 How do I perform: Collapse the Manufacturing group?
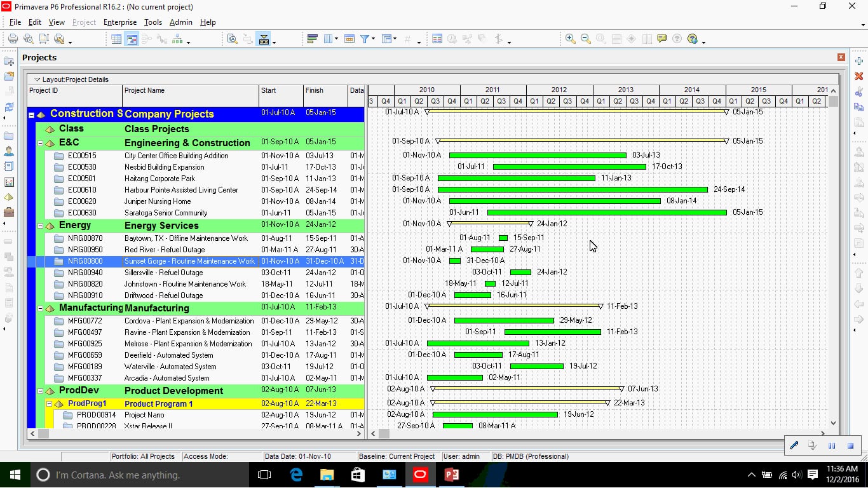pos(39,308)
